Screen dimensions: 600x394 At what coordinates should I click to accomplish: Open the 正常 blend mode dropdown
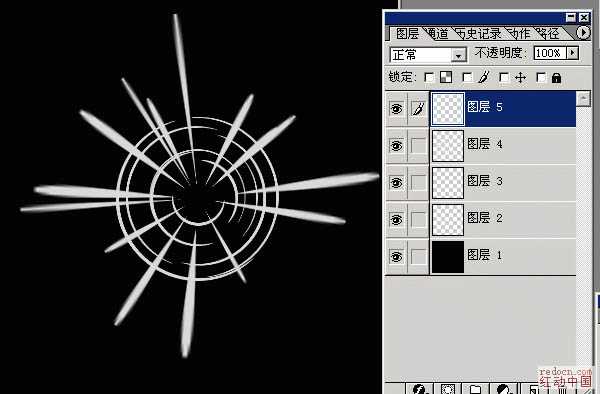pos(458,55)
